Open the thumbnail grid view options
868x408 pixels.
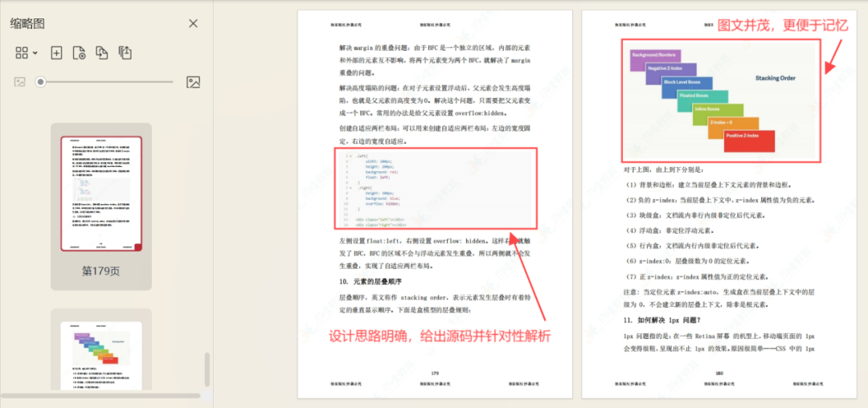[22, 53]
